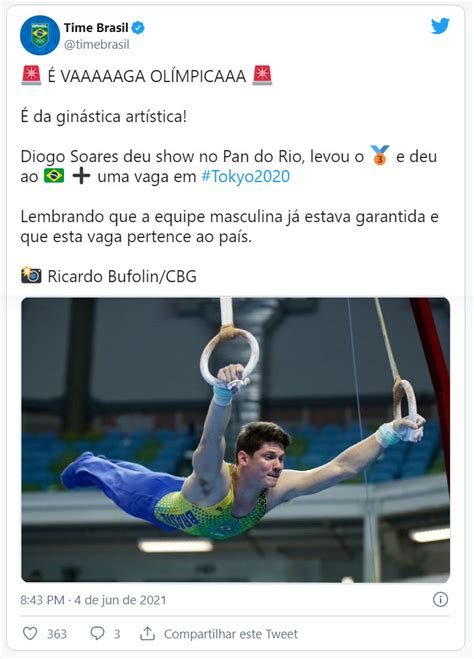
Task: Open the tweet info circle icon
Action: (440, 599)
